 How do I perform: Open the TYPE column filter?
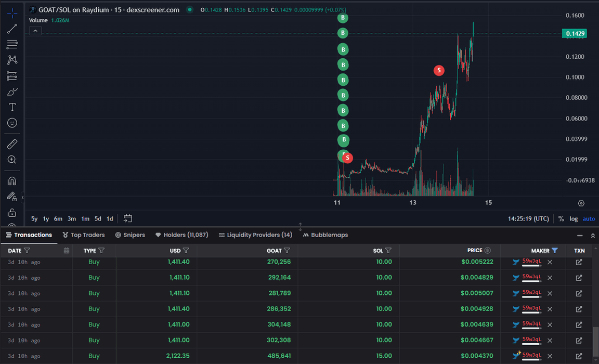(101, 251)
